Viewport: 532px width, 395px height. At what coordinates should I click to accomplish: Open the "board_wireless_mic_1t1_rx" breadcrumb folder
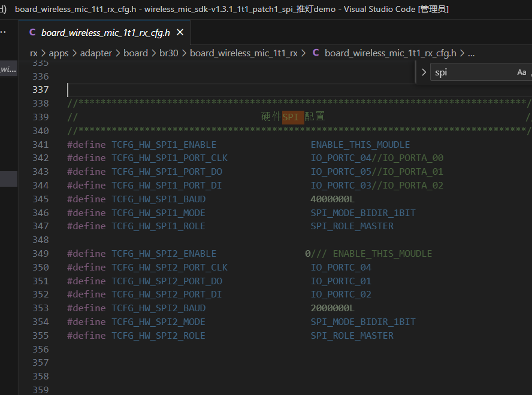244,53
